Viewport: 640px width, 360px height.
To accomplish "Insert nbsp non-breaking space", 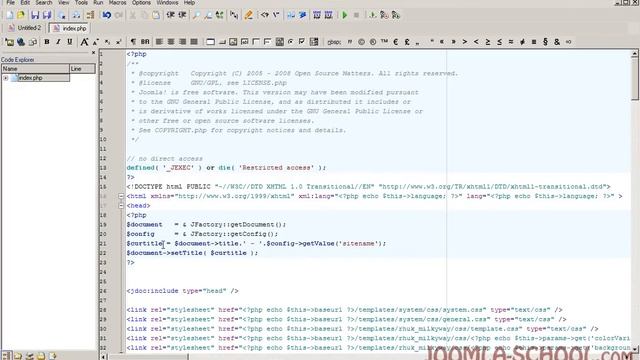I will point(334,42).
